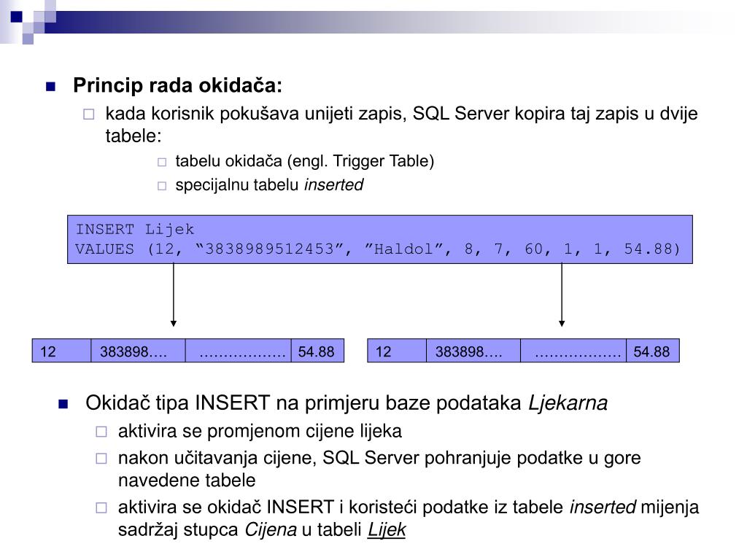Click the dark blue logo square at top left
The image size is (747, 560).
[16, 17]
